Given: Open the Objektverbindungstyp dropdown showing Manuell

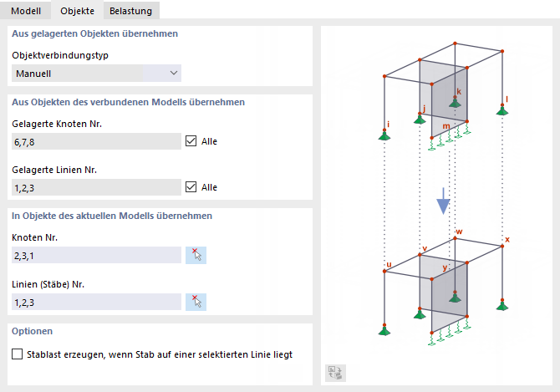Looking at the screenshot, I should 97,74.
